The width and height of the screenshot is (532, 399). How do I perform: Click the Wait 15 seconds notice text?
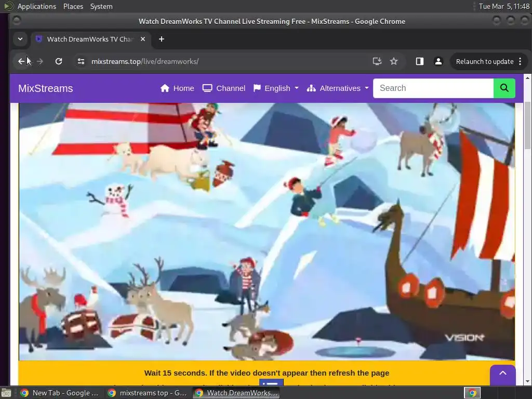(267, 373)
